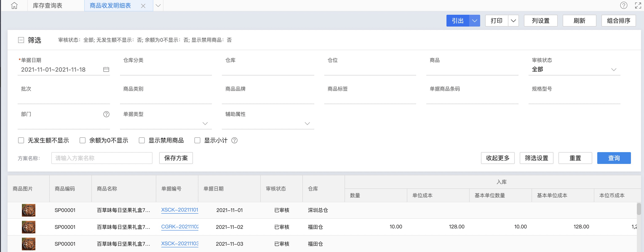This screenshot has width=644, height=252.
Task: Expand the 引出 export dropdown arrow
Action: (474, 20)
